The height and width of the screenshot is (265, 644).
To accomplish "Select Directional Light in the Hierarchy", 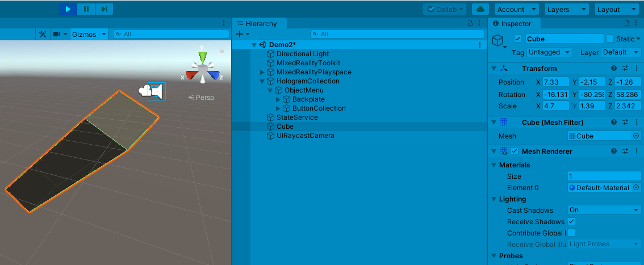I will [x=303, y=54].
